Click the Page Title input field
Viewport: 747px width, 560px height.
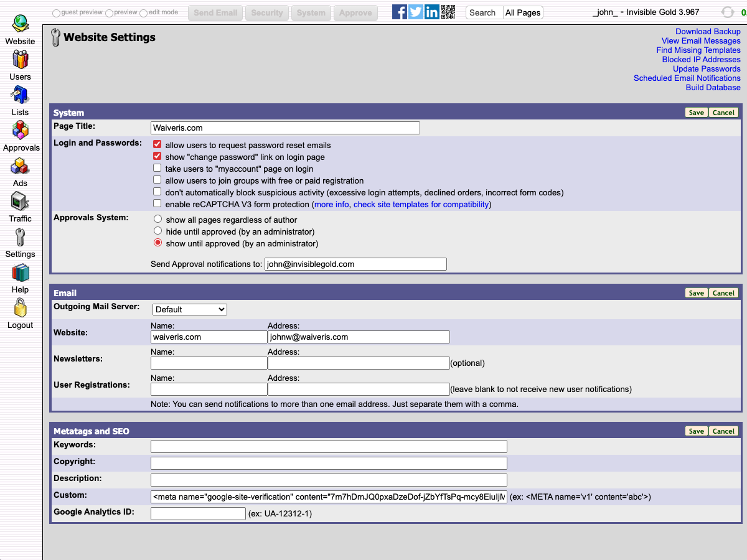click(x=285, y=128)
